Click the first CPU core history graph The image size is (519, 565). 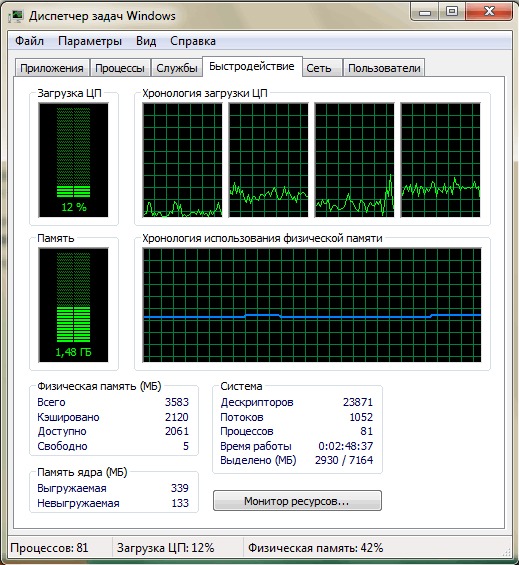point(182,160)
